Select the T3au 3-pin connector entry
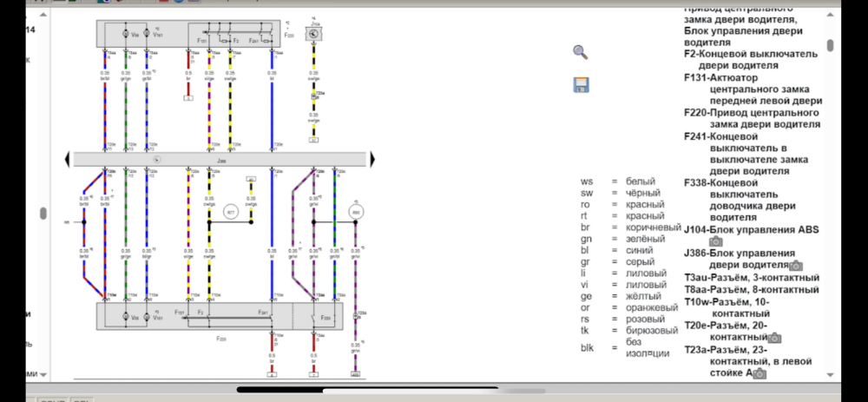The width and height of the screenshot is (868, 402). coord(752,278)
